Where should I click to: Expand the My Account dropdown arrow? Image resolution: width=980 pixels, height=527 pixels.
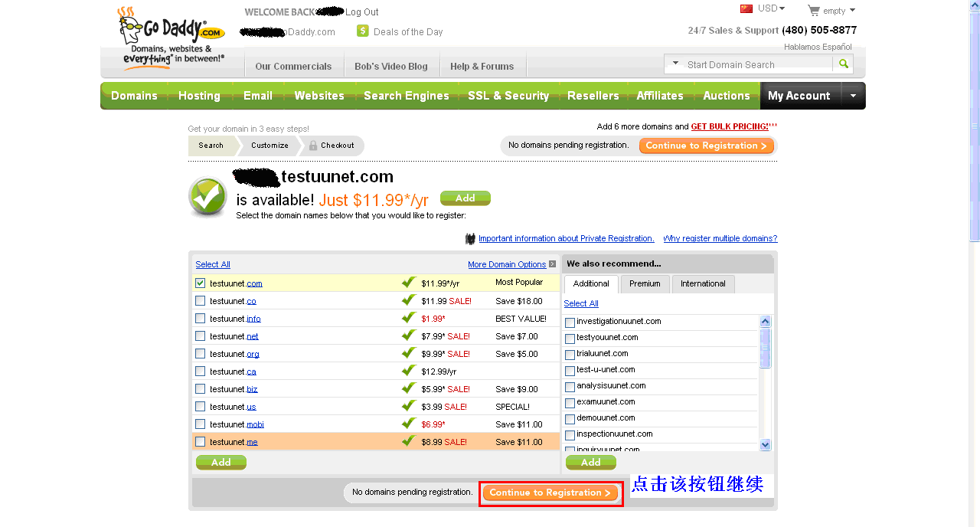pos(853,96)
